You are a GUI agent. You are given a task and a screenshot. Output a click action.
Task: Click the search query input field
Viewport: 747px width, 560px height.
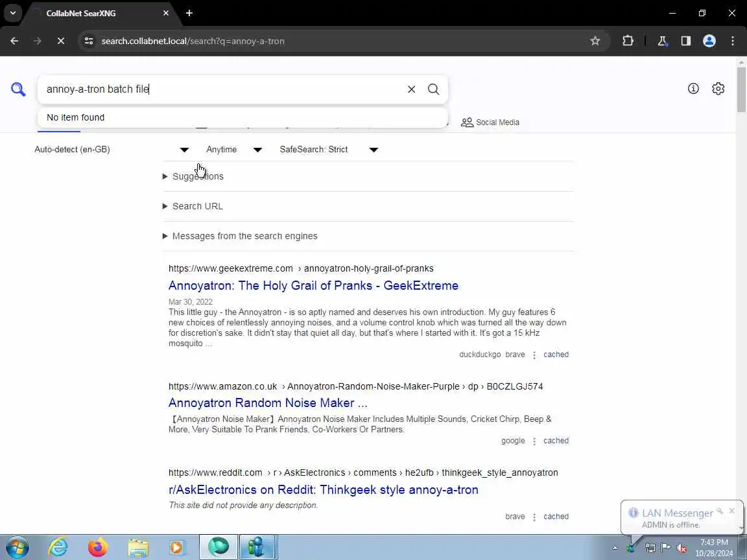coord(224,89)
